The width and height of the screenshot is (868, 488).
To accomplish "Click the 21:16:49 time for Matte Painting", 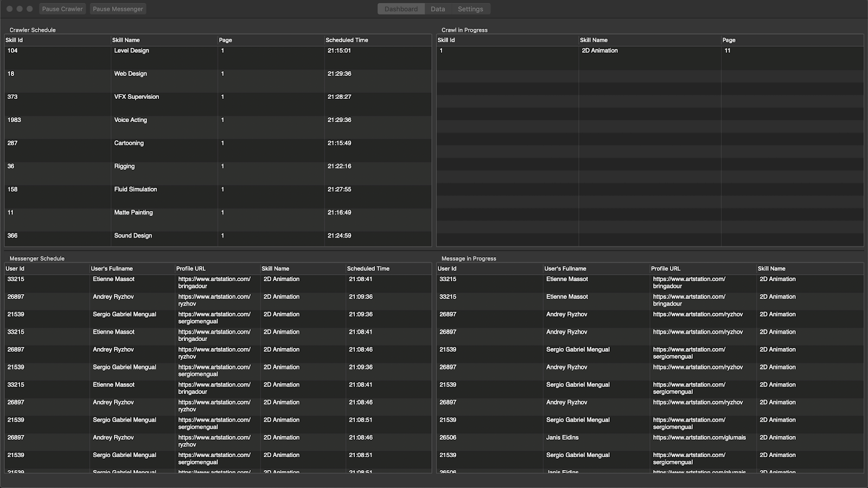I will tap(339, 213).
